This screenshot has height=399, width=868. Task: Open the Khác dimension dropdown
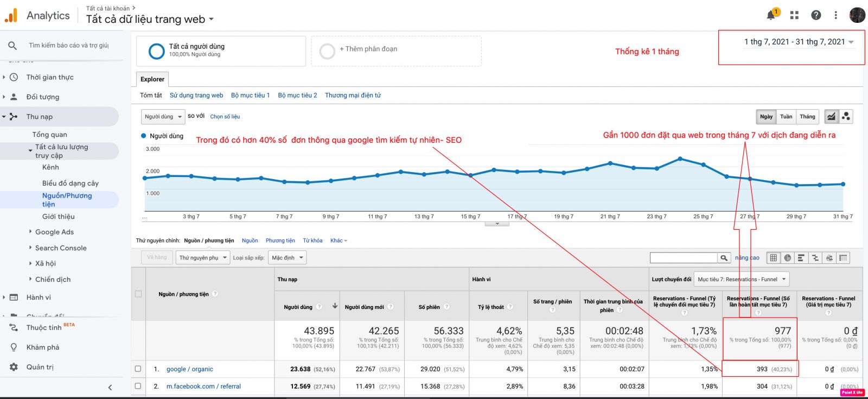[339, 240]
